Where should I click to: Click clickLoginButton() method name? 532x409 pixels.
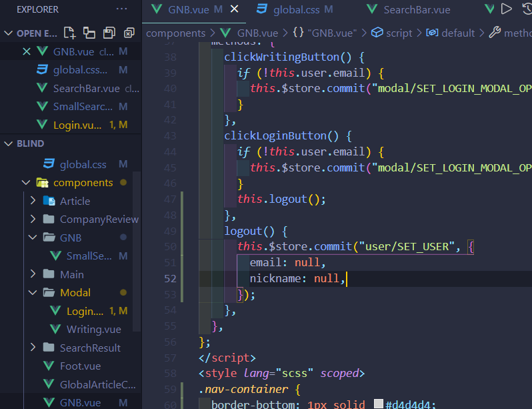[281, 136]
